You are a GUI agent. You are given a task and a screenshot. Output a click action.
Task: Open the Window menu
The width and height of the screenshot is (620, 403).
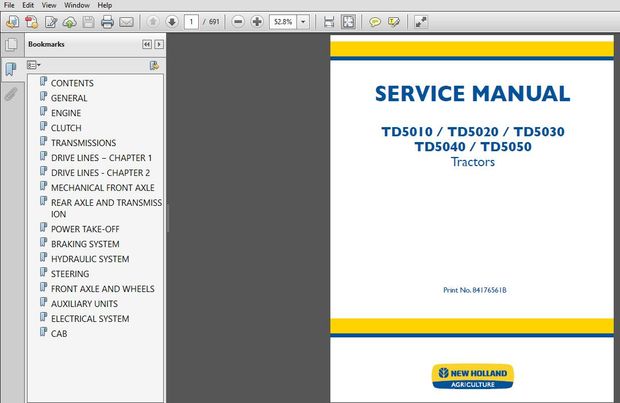pos(77,5)
